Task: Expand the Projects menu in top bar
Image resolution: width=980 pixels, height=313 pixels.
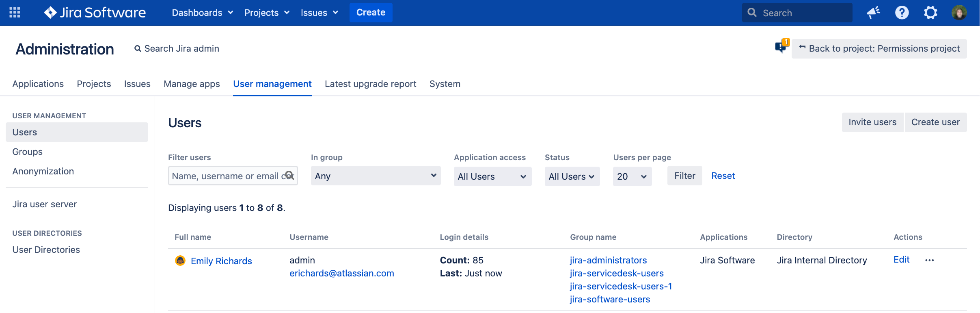Action: click(x=267, y=13)
